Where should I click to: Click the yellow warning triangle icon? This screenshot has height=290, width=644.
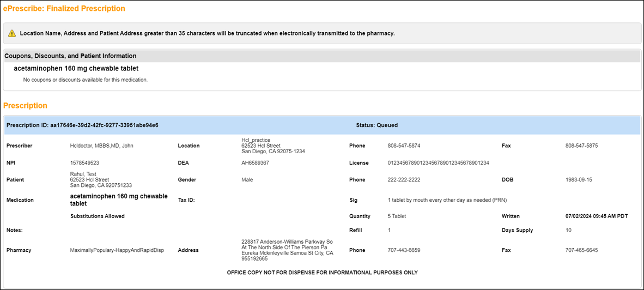[11, 34]
